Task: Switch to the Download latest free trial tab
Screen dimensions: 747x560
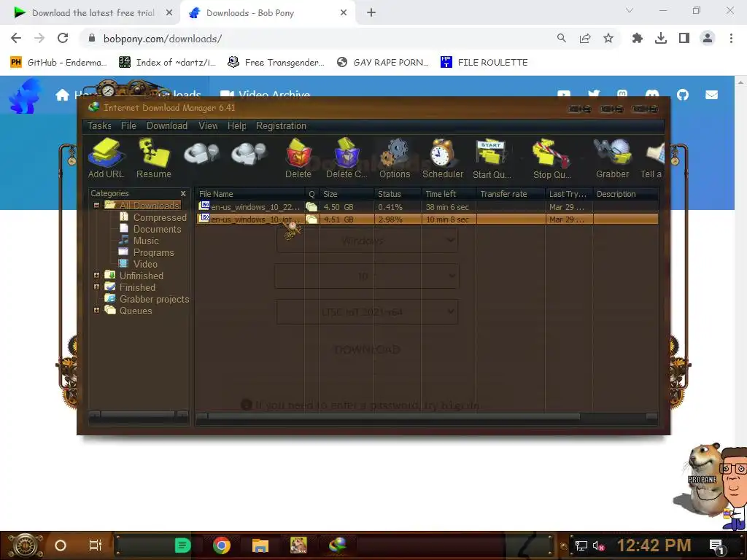Action: 91,13
